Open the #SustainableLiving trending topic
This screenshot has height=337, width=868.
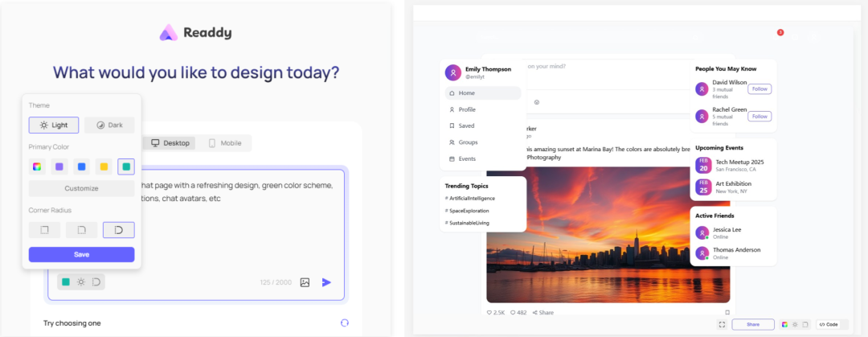[467, 223]
